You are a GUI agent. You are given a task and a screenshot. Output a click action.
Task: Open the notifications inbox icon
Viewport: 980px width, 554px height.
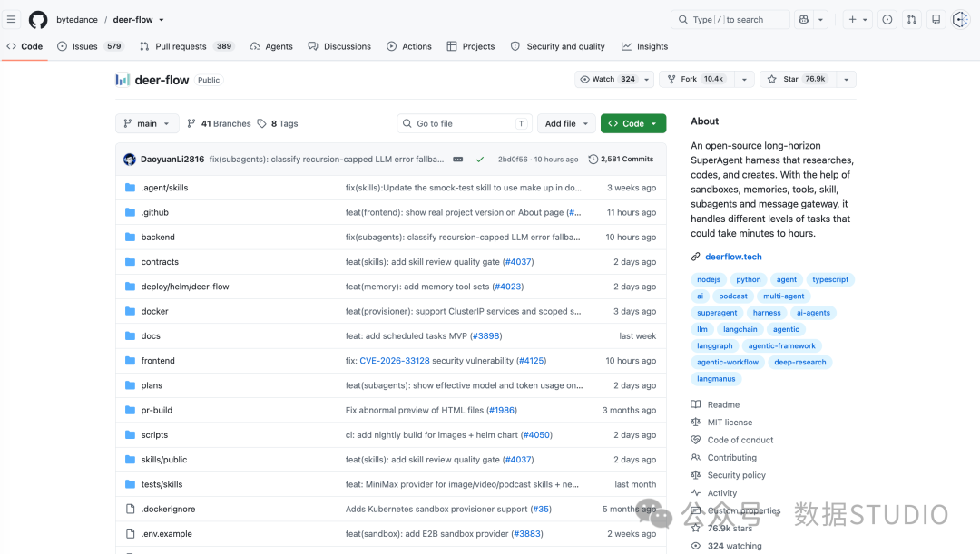point(936,20)
